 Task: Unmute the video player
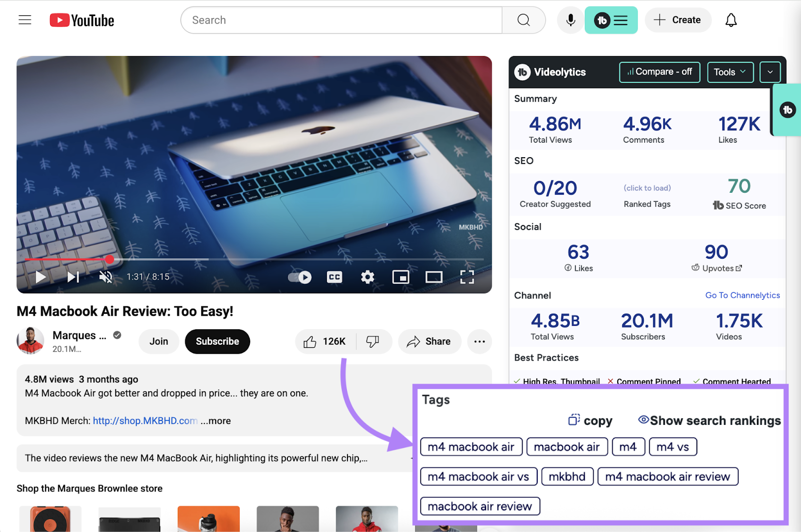click(x=106, y=277)
